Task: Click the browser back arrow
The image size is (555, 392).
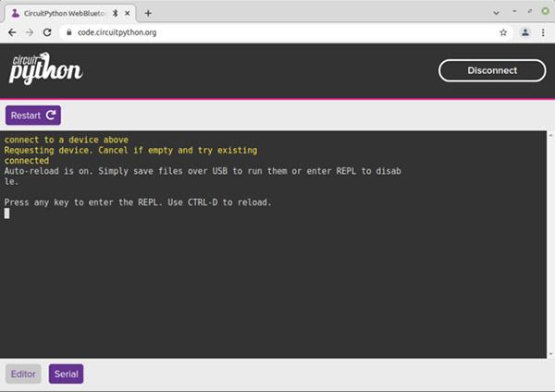Action: tap(12, 31)
